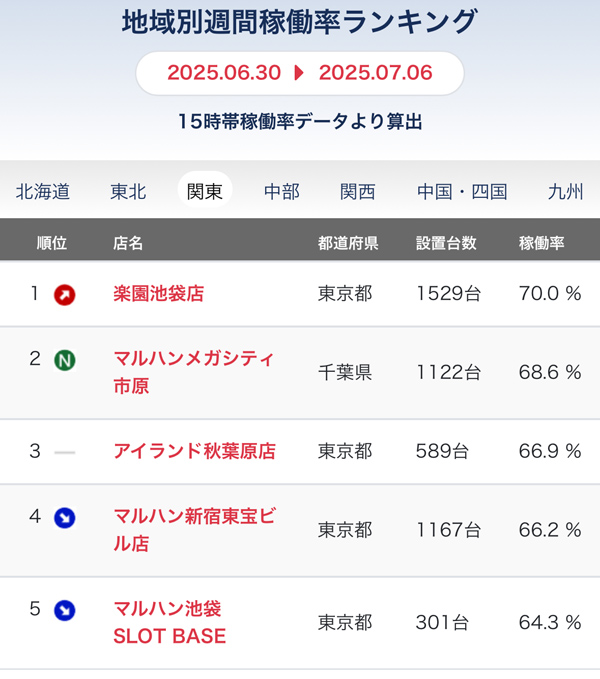This screenshot has height=679, width=600.
Task: Click the red up-arrow icon beside rank 1
Action: coord(65,295)
